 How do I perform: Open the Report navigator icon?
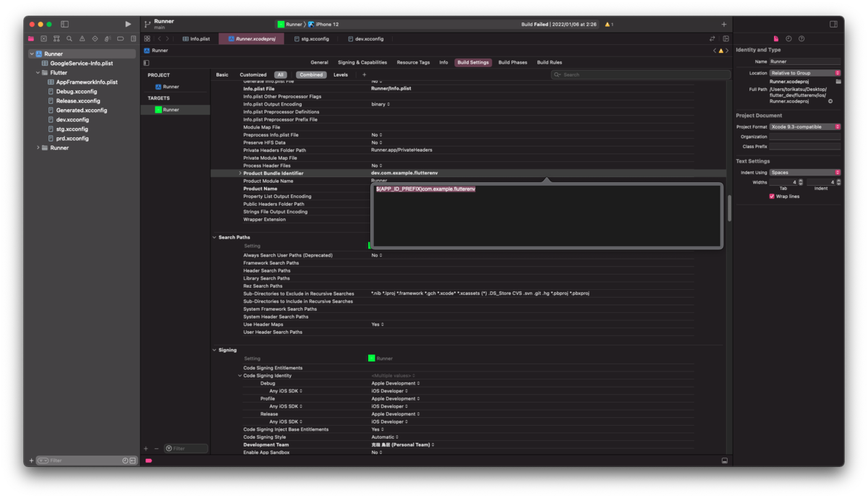[134, 38]
